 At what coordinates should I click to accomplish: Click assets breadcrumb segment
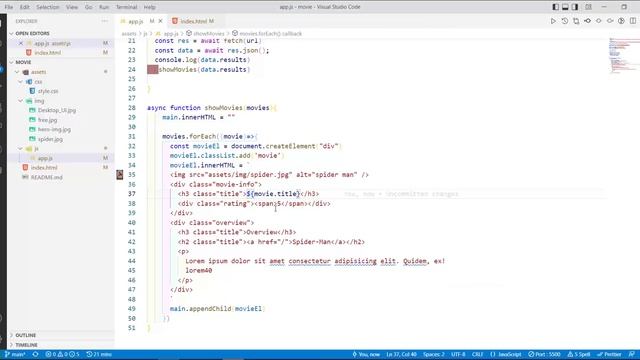click(x=129, y=33)
